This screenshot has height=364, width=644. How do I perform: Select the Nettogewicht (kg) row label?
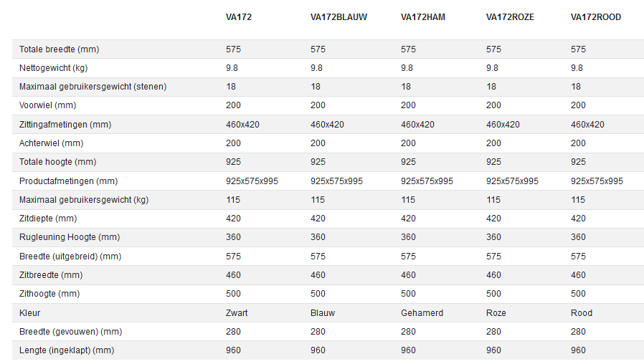click(53, 68)
